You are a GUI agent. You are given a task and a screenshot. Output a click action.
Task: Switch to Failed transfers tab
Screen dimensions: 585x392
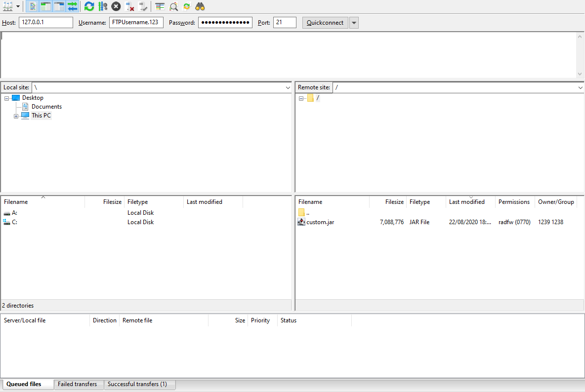point(77,384)
